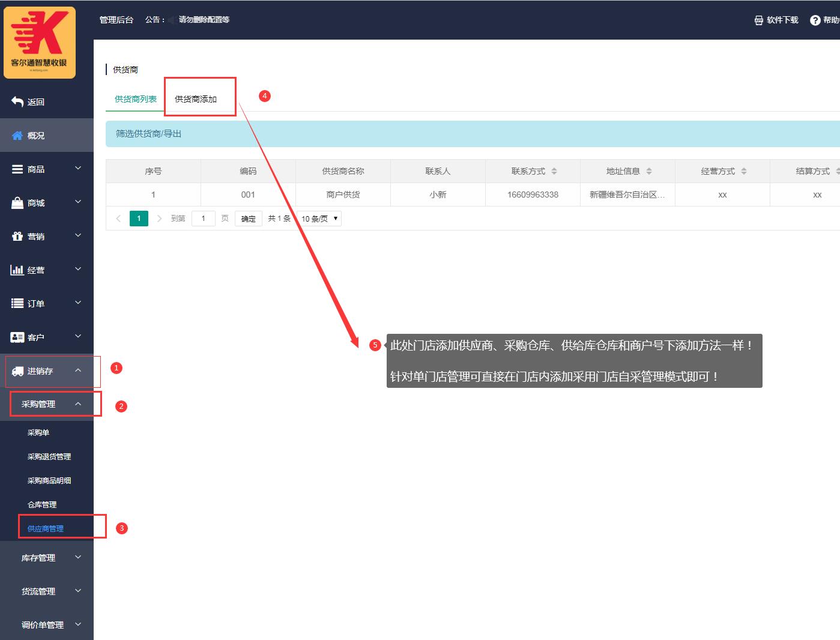840x640 pixels.
Task: Click the 小新 contact cell
Action: 438,195
